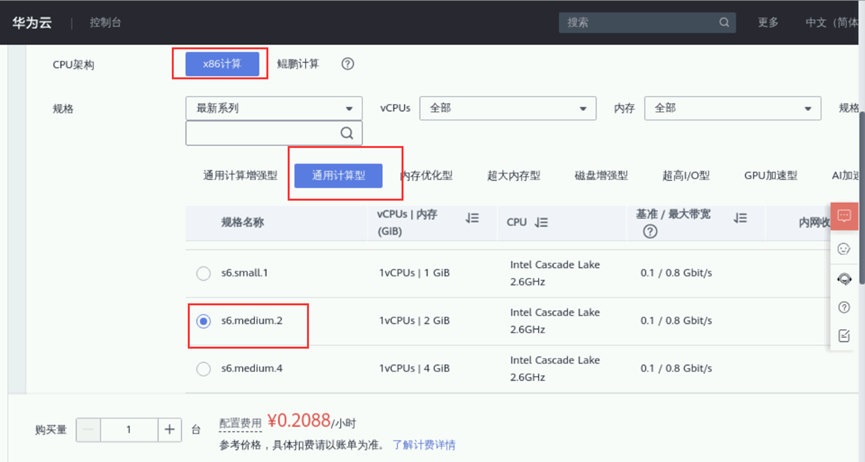This screenshot has height=462, width=865.
Task: Sort by the vCPUs | 内存 column icon
Action: [472, 219]
